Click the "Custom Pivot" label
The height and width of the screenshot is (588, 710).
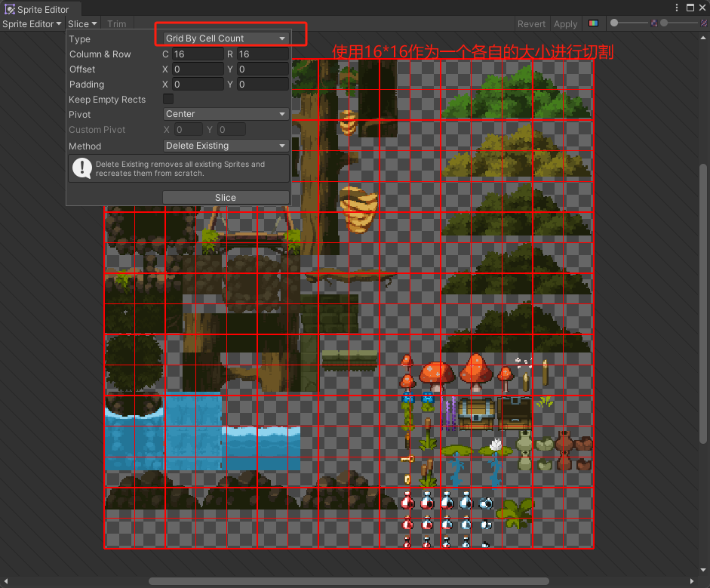click(x=97, y=130)
